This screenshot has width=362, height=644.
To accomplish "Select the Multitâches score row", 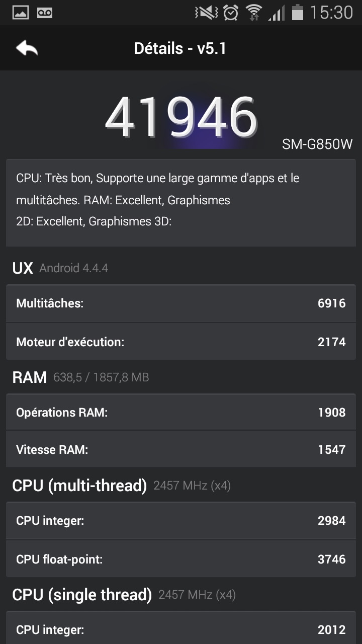I will [x=181, y=303].
